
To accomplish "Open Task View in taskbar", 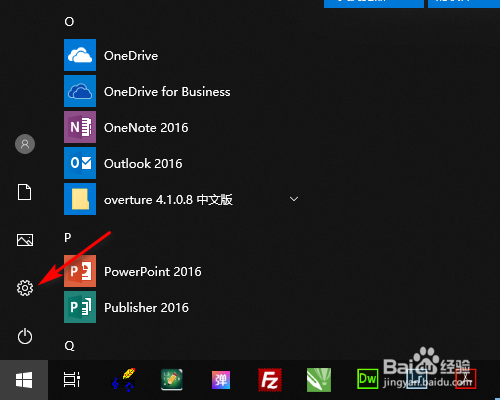I will (x=72, y=380).
